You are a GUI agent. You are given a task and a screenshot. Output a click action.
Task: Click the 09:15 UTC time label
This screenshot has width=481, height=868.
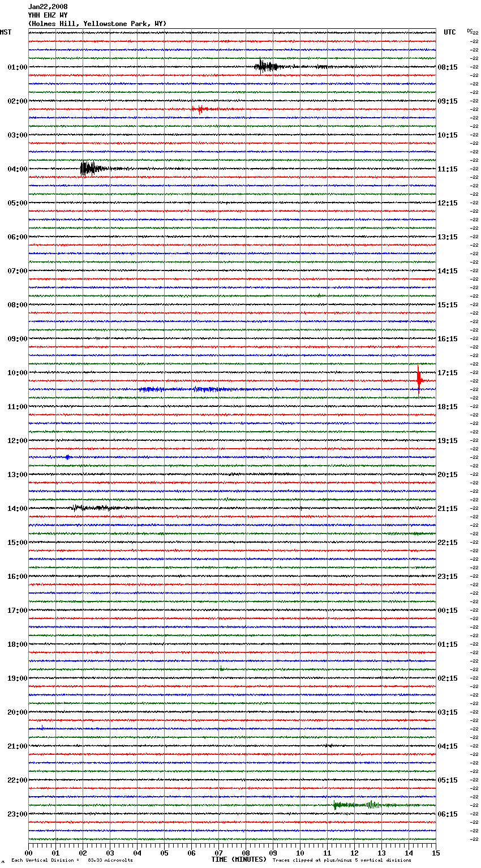(448, 101)
